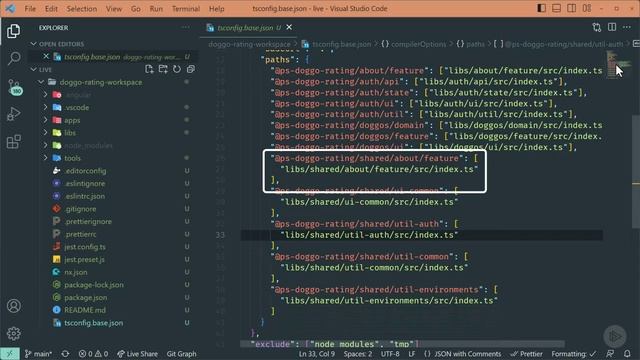This screenshot has width=640, height=360.
Task: Expand the .vscode folder
Action: click(45, 107)
